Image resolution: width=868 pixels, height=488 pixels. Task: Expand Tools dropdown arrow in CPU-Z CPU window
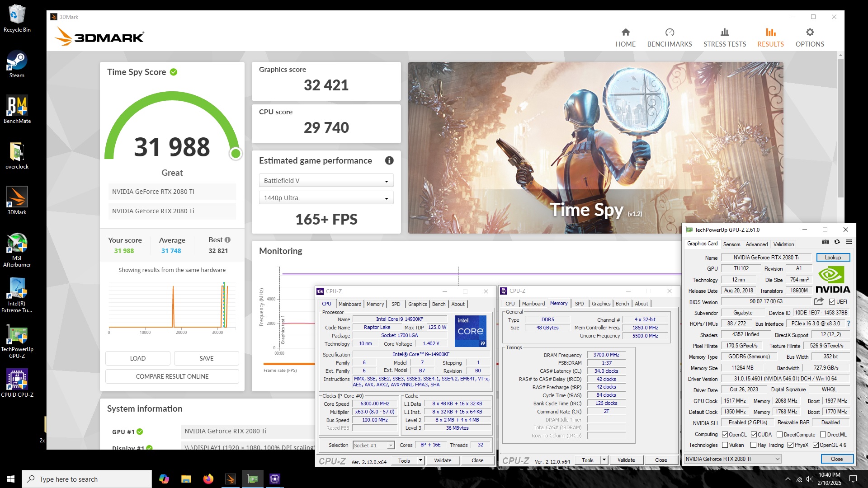click(420, 460)
